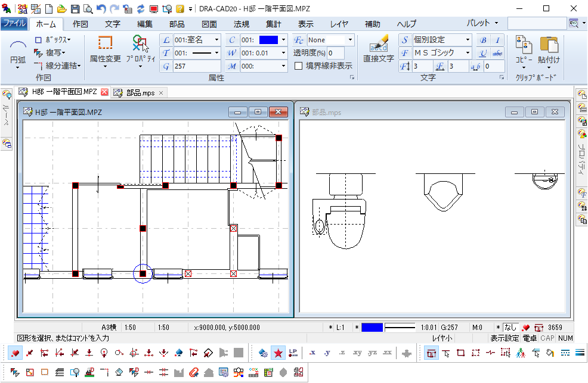Click the undo arrow in title bar
This screenshot has height=383, width=588.
(x=101, y=9)
